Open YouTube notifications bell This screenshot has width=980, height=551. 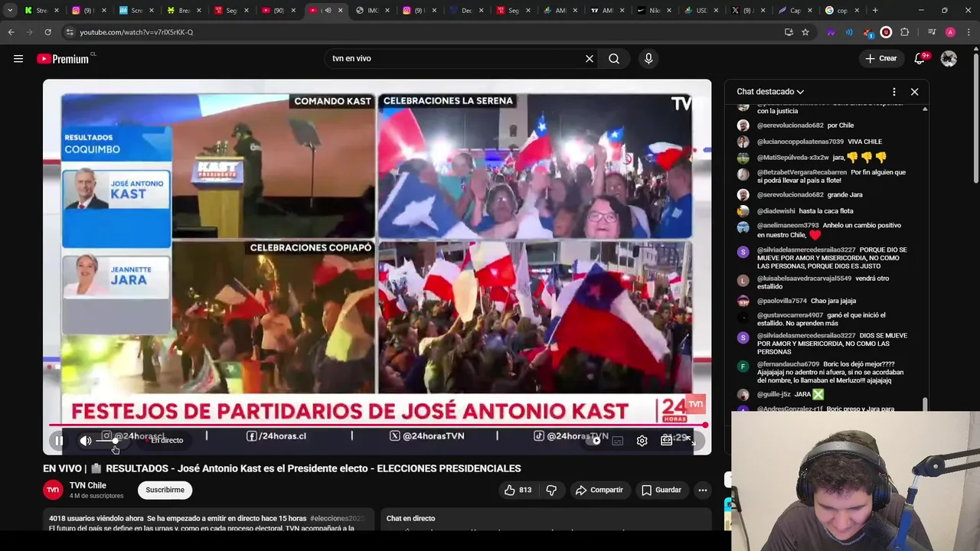[x=920, y=59]
